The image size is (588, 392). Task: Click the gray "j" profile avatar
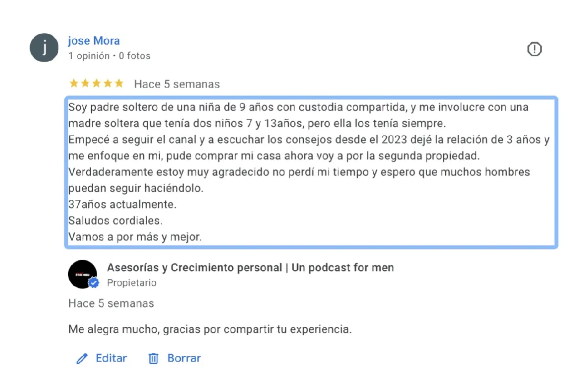pyautogui.click(x=45, y=48)
